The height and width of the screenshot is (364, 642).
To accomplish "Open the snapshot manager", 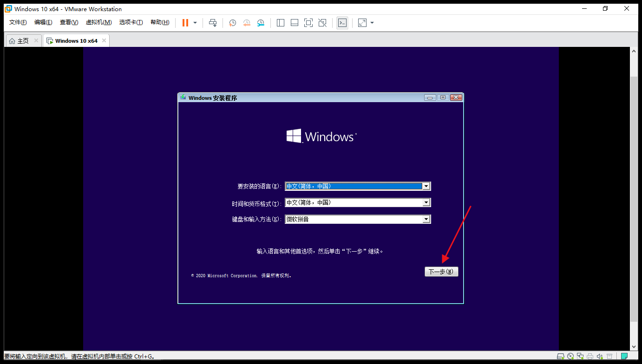I will (x=261, y=23).
